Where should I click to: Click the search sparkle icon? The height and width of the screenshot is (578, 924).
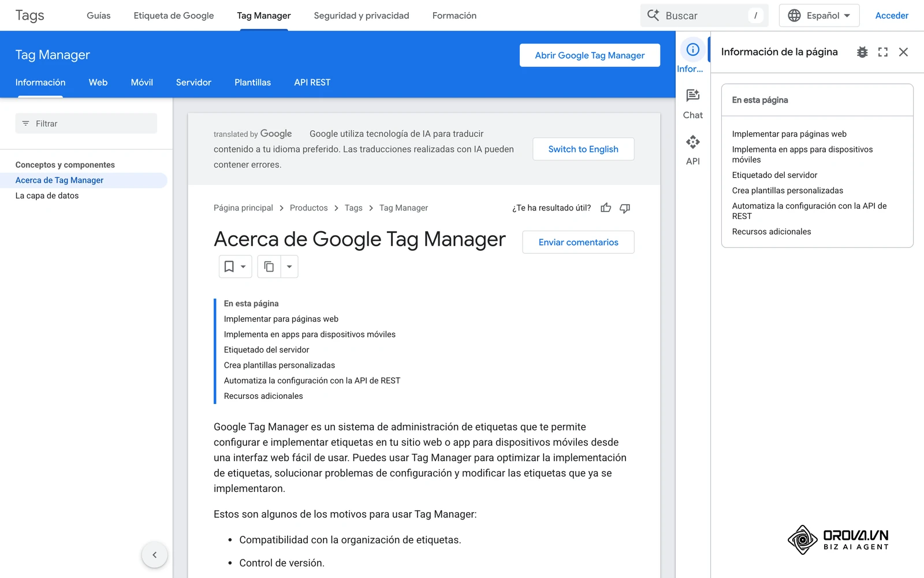click(x=653, y=16)
